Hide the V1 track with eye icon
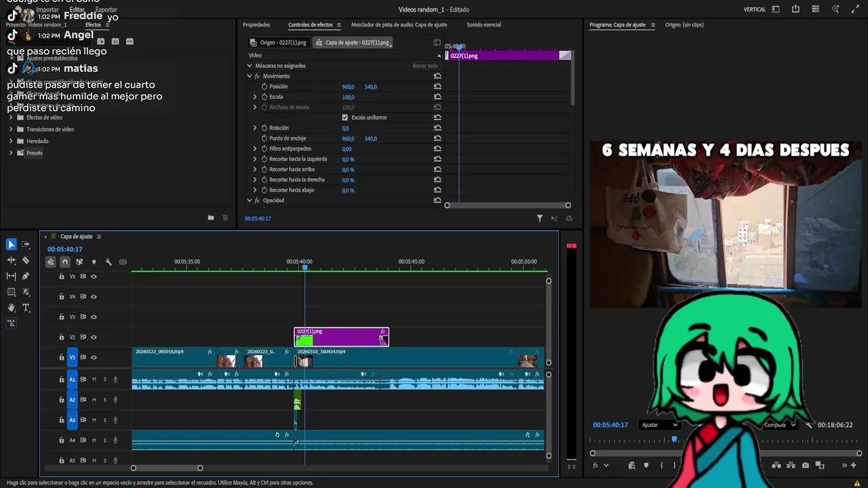The image size is (868, 488). 94,357
